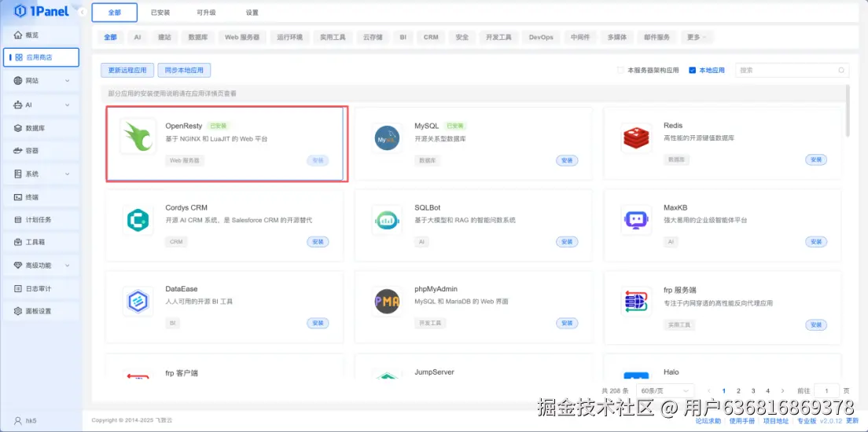The width and height of the screenshot is (868, 432).
Task: Click the AI robot icon in sidebar
Action: click(x=18, y=104)
